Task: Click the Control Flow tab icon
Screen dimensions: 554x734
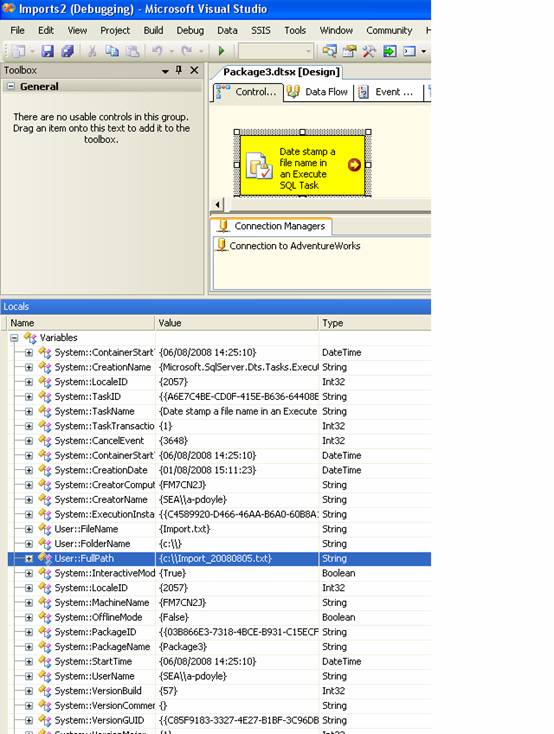Action: (223, 92)
